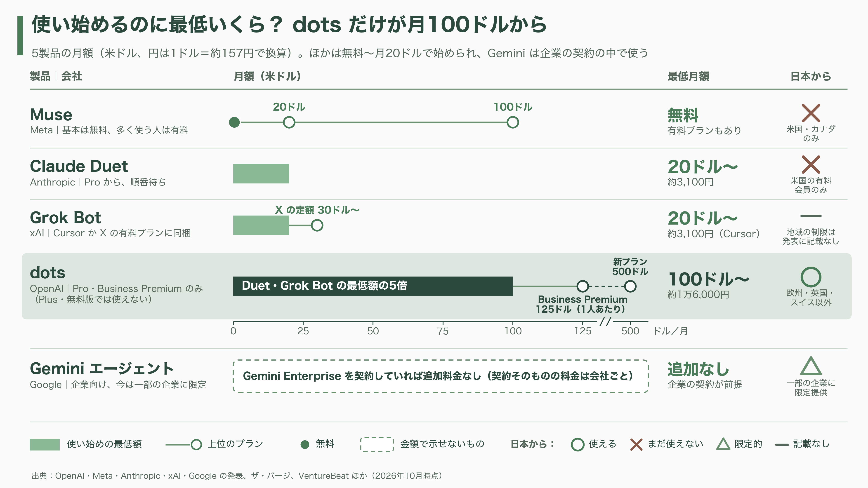Click the 無料 price in Muse row
Viewport: 868px width, 488px height.
pos(683,115)
